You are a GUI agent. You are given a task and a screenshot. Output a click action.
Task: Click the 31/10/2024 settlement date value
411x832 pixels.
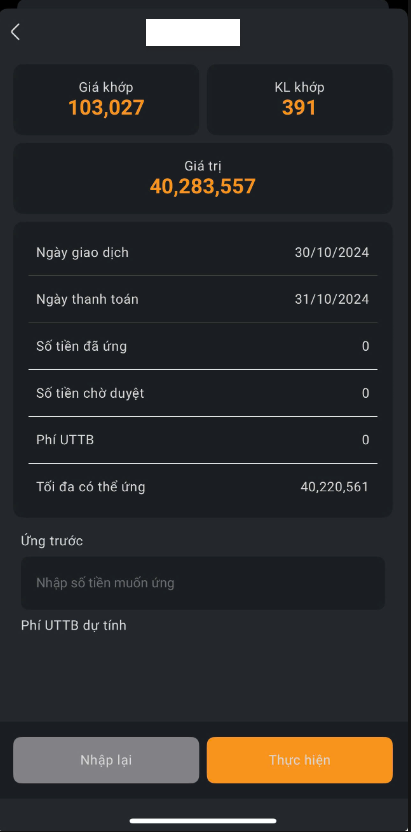coord(332,299)
